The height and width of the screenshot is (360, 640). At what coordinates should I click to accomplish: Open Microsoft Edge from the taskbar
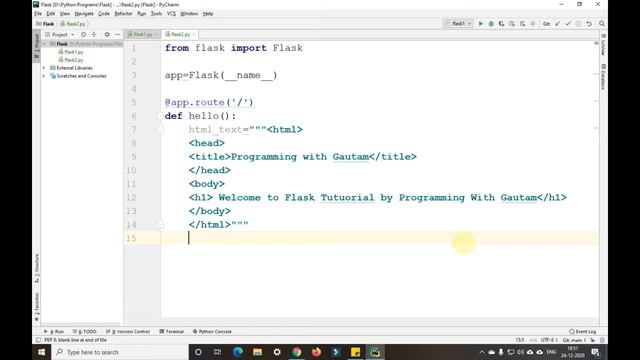(238, 352)
